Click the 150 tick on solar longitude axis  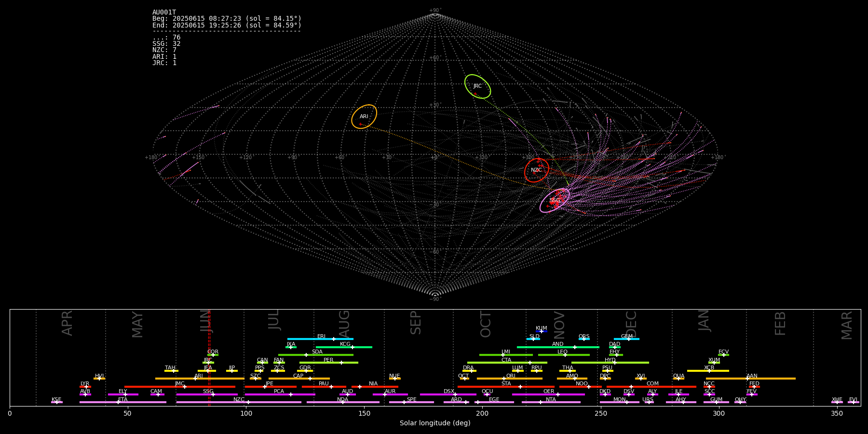click(364, 413)
